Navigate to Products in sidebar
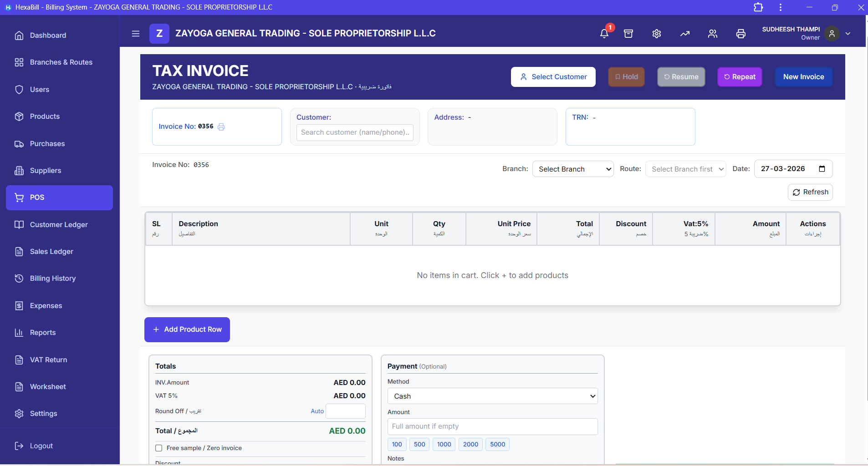This screenshot has height=466, width=868. (x=59, y=116)
